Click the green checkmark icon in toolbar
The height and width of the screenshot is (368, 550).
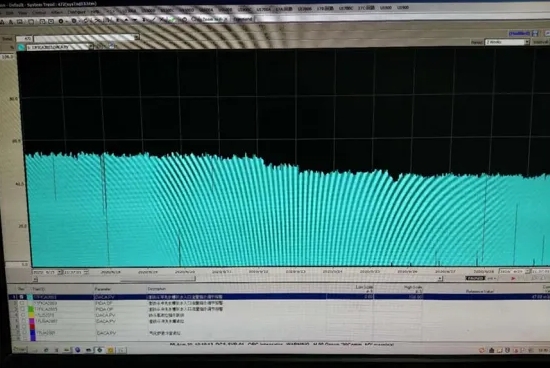pyautogui.click(x=172, y=20)
